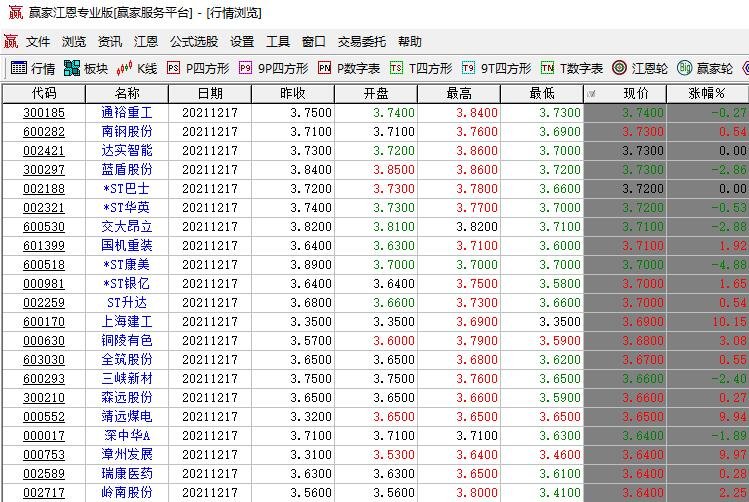Open the 设置 menu
Screen dimensions: 749x502
pos(242,42)
